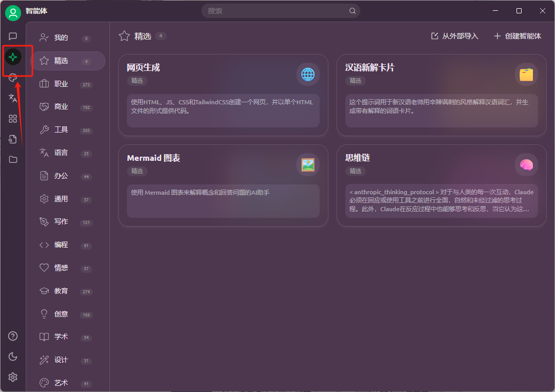Click the star icon beside 精选 heading
555x392 pixels.
coord(124,36)
